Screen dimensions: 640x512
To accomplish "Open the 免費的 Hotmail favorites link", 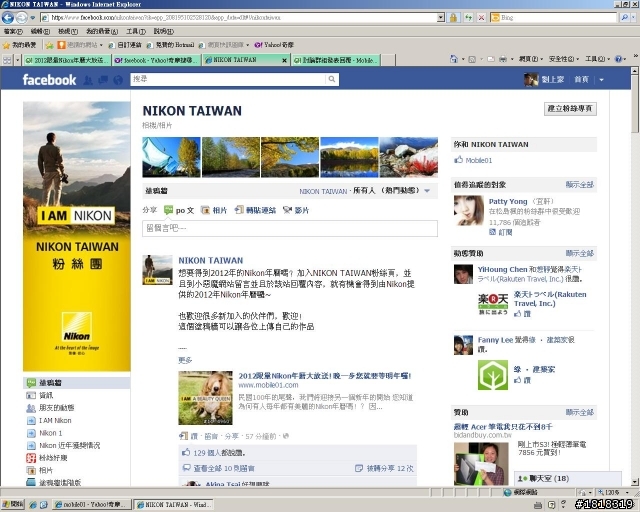I will click(x=171, y=45).
